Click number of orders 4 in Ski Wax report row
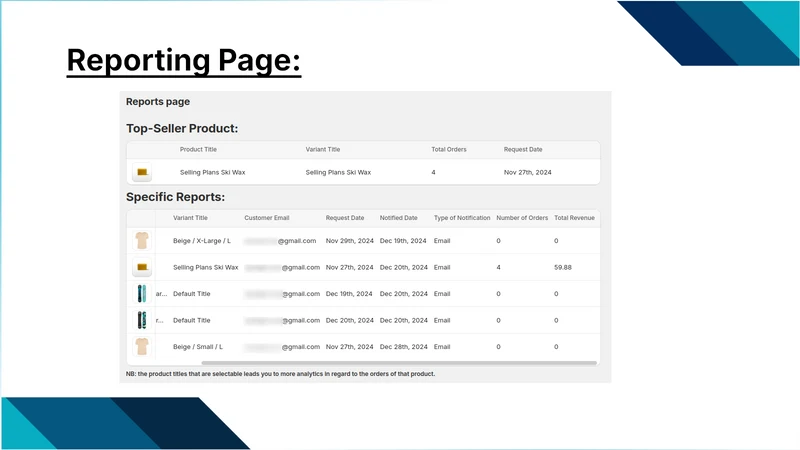 (498, 267)
